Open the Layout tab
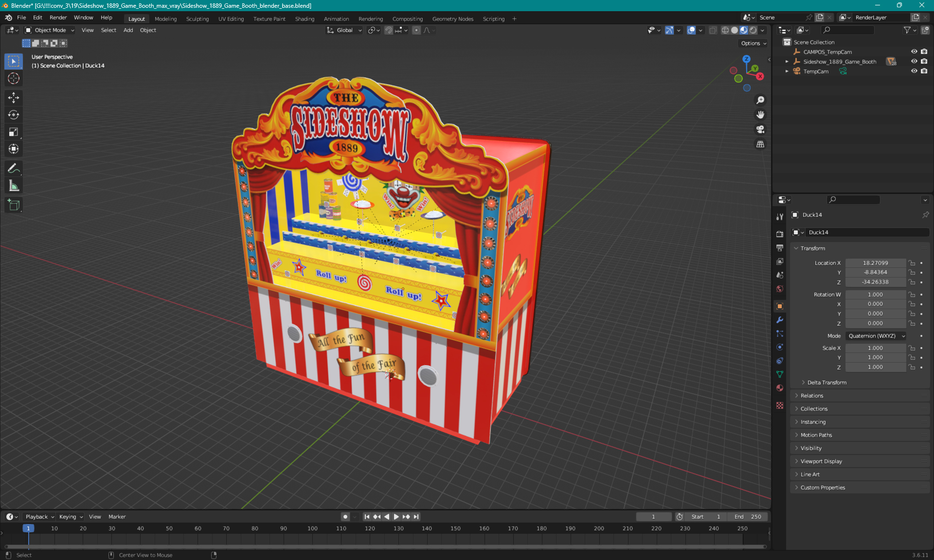Image resolution: width=934 pixels, height=560 pixels. coord(136,18)
